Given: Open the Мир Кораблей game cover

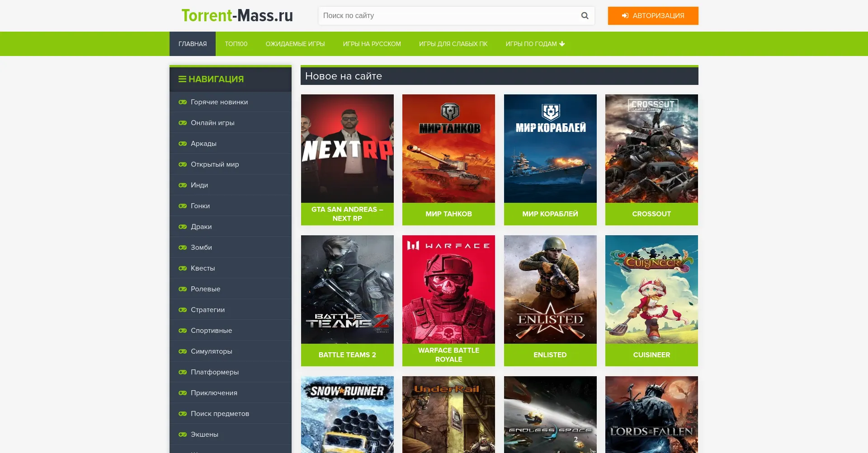Looking at the screenshot, I should [550, 149].
